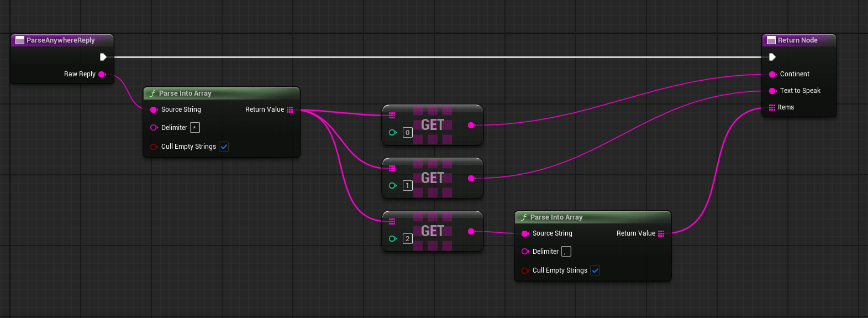This screenshot has width=868, height=318.
Task: Click the ParseAnywhereReply node header icon
Action: (20, 40)
